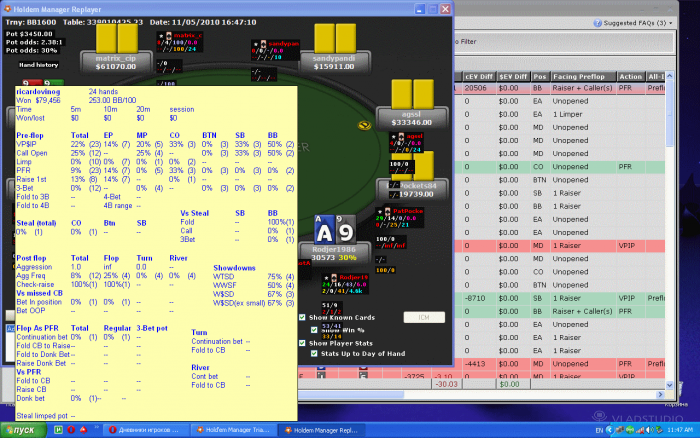Sort by the cEV Diff column header
The image size is (700, 438).
pos(479,76)
